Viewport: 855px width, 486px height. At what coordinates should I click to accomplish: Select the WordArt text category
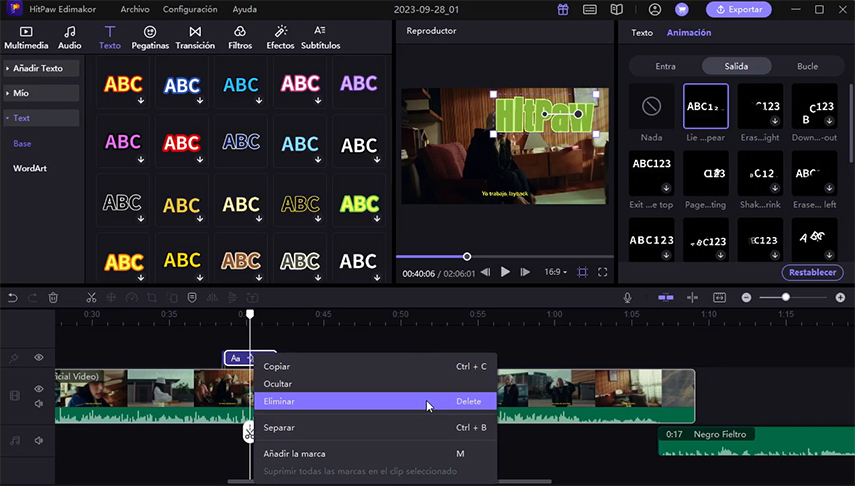(30, 169)
